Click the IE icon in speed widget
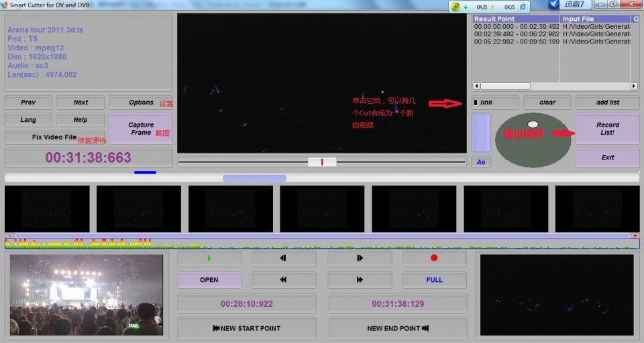The height and width of the screenshot is (343, 644). tap(523, 7)
